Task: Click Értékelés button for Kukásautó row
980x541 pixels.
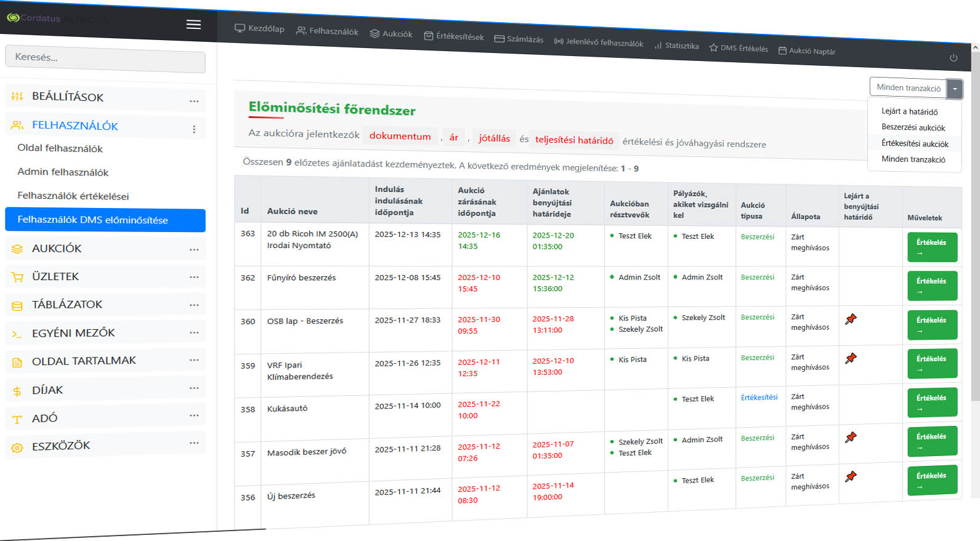Action: (x=931, y=403)
